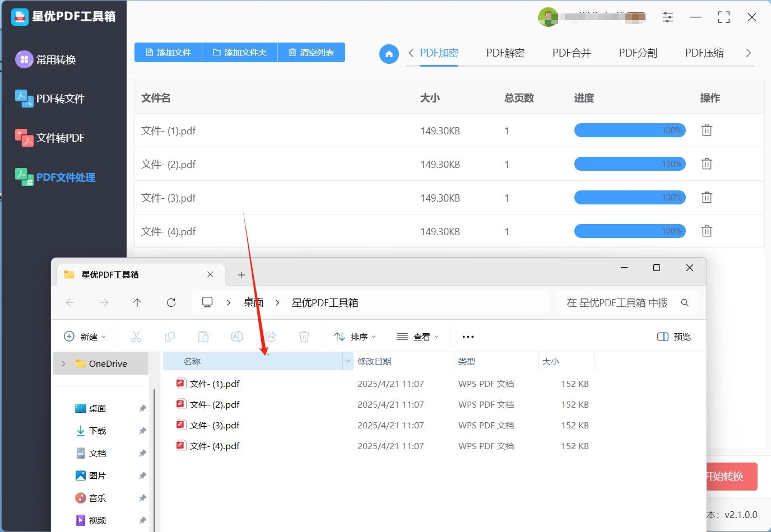The height and width of the screenshot is (532, 771).
Task: Click the Rename icon in Explorer toolbar
Action: (x=237, y=337)
